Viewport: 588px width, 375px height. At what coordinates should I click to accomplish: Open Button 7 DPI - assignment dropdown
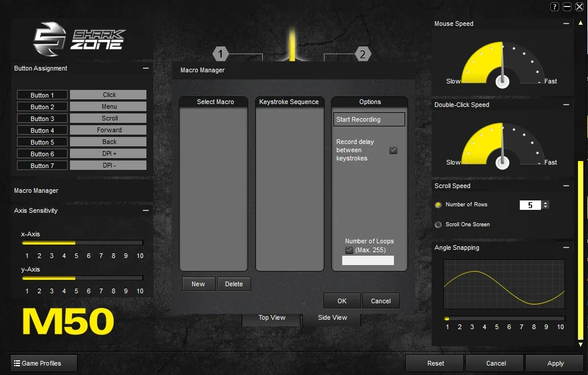point(108,165)
